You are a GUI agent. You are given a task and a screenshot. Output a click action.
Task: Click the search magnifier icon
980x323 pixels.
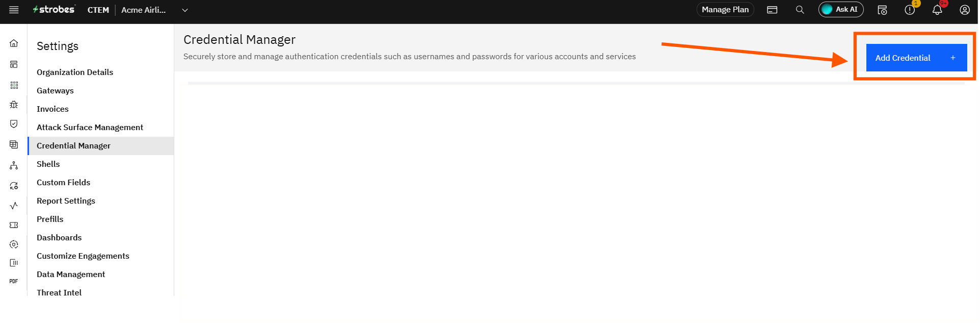click(800, 10)
